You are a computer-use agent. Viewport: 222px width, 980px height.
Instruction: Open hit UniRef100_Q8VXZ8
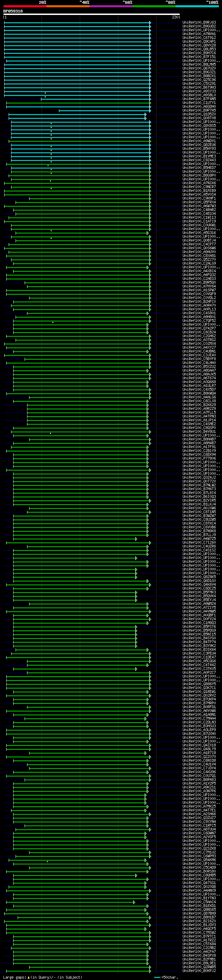click(x=199, y=45)
